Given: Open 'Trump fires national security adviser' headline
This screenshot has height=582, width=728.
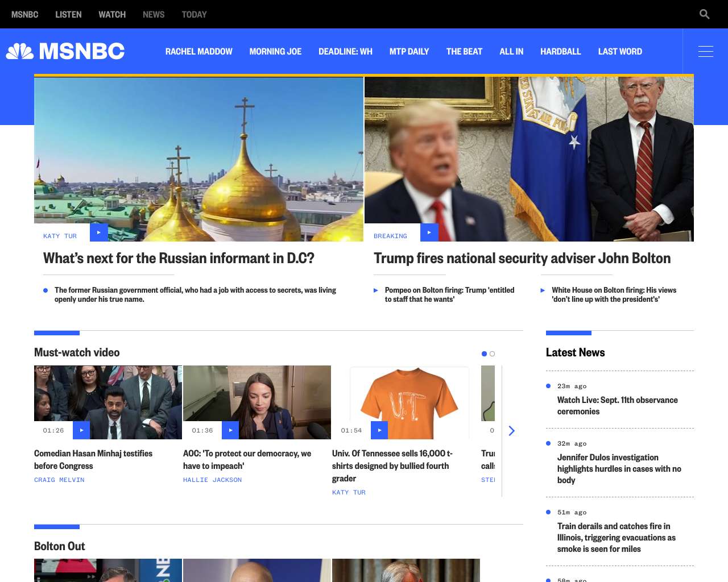Looking at the screenshot, I should (x=522, y=258).
